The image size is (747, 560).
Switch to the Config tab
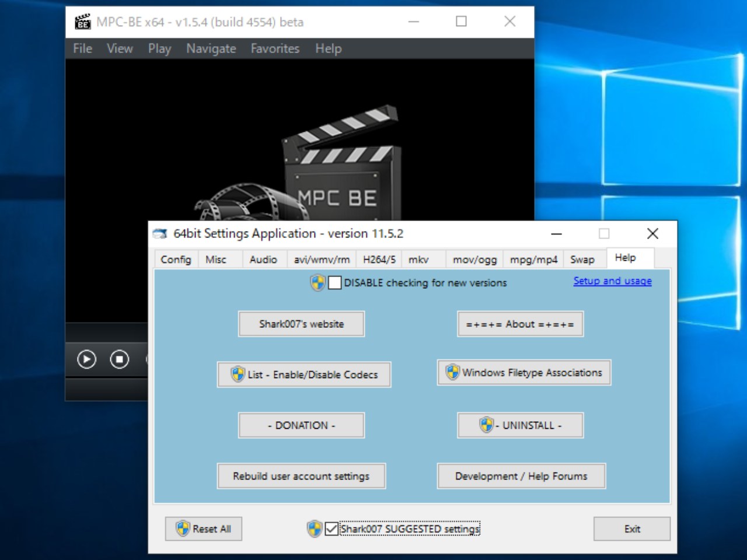[x=176, y=260]
